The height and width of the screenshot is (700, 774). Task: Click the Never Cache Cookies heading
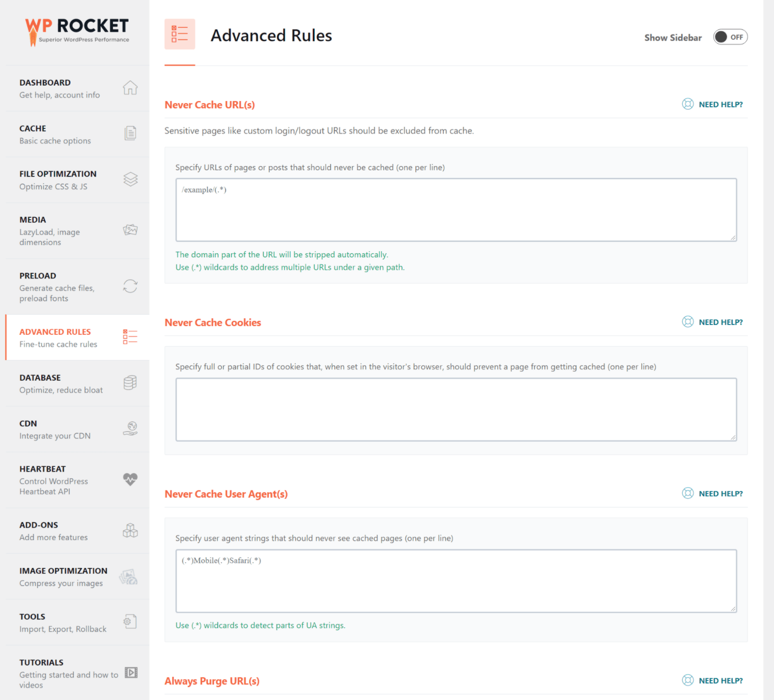point(213,322)
